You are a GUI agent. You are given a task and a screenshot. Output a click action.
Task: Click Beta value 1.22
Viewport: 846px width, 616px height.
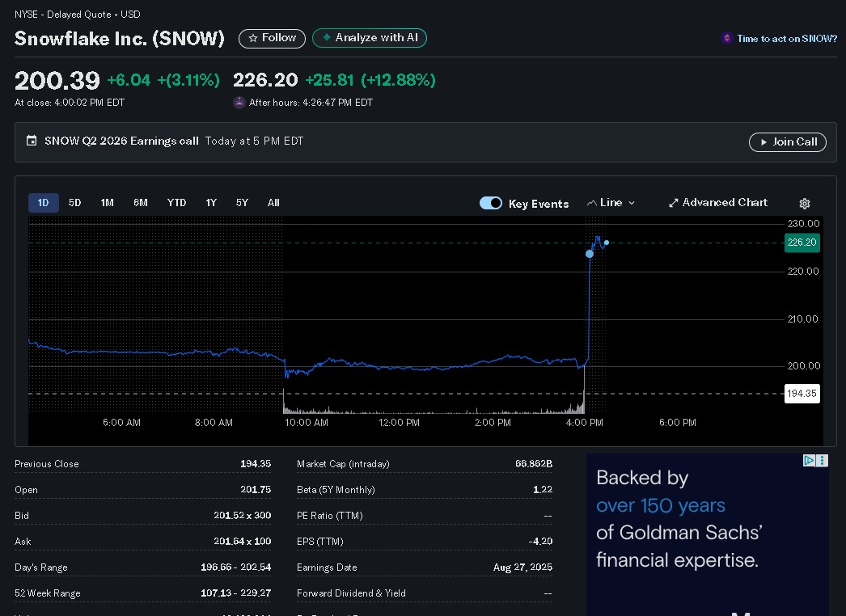[543, 490]
